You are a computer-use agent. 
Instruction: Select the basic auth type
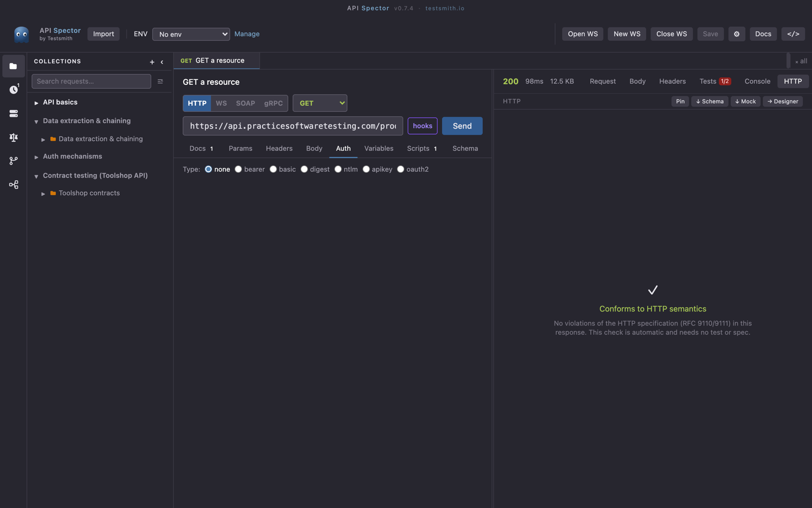tap(273, 169)
